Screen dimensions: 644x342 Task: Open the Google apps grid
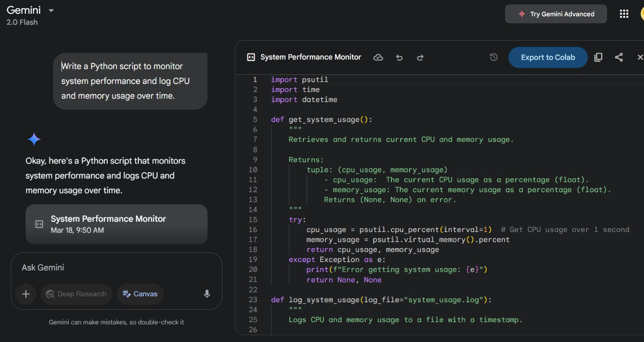(624, 14)
